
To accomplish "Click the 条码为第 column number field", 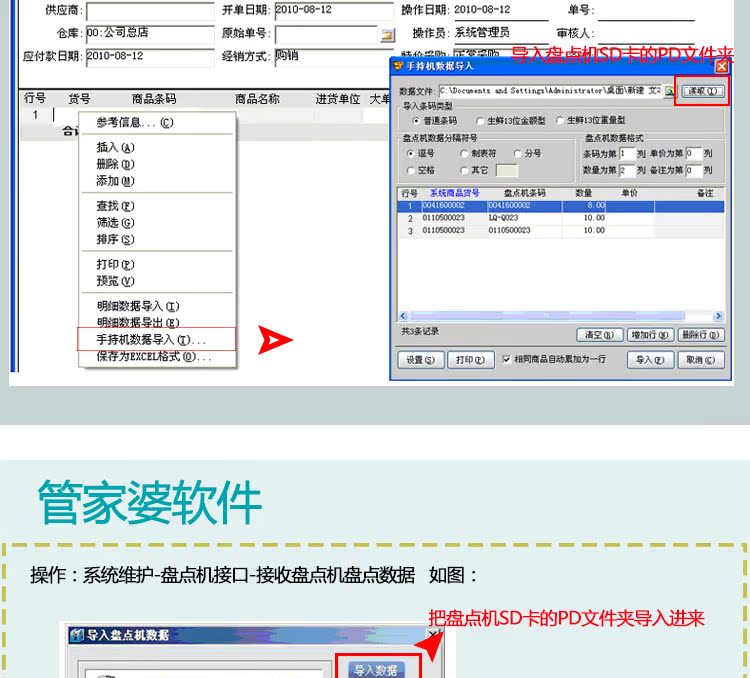I will click(x=627, y=154).
